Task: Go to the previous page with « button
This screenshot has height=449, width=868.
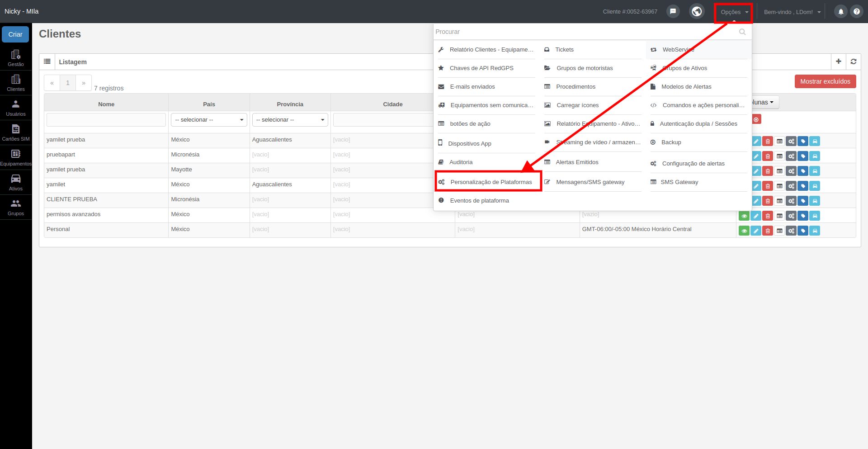Action: [x=52, y=83]
